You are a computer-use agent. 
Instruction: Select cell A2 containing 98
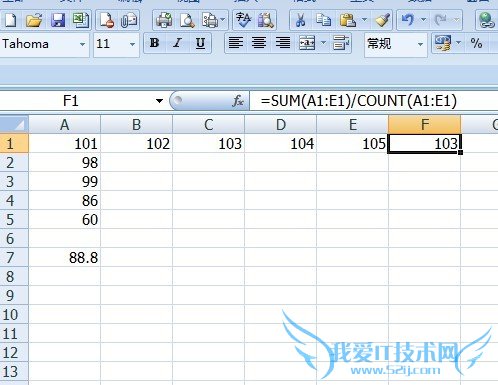point(65,163)
